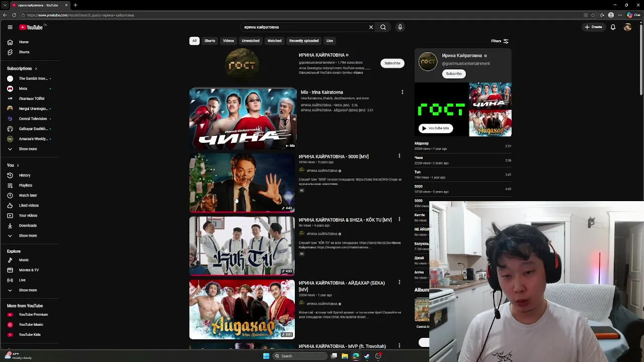Open the YouTube hamburger guide menu
Viewport: 644px width, 362px height.
coord(10,27)
